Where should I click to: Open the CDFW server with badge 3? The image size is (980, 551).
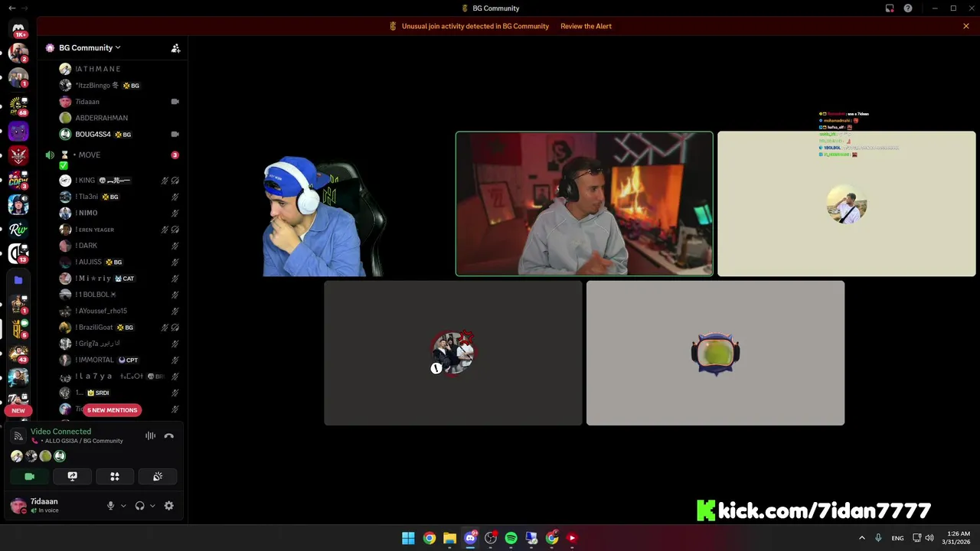coord(18,180)
